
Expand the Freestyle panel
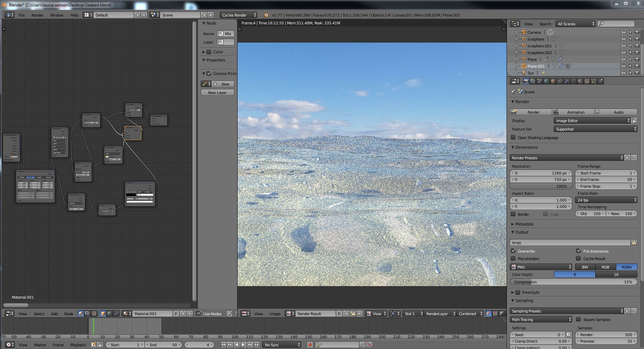[513, 292]
